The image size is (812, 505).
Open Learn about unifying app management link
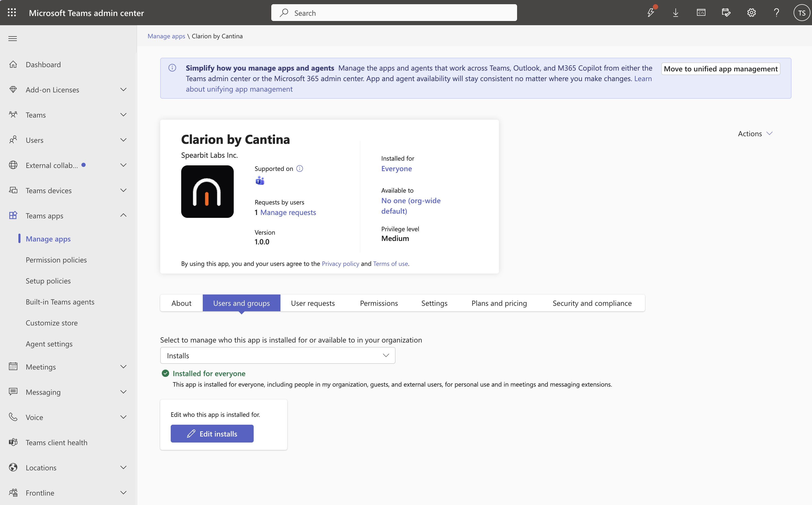(419, 84)
